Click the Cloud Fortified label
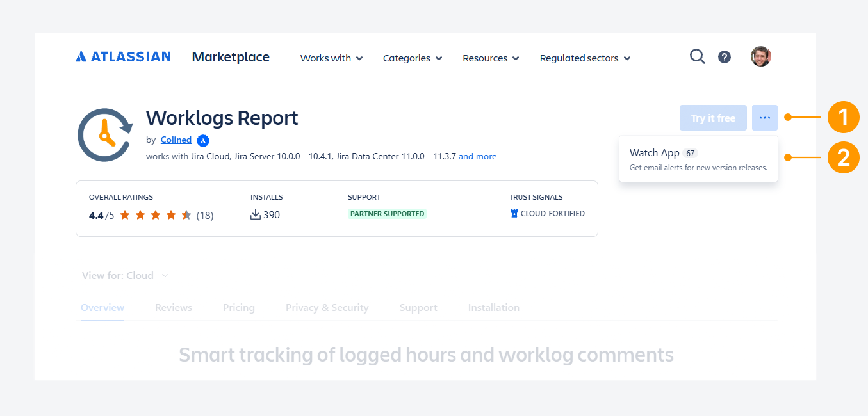 [x=553, y=214]
